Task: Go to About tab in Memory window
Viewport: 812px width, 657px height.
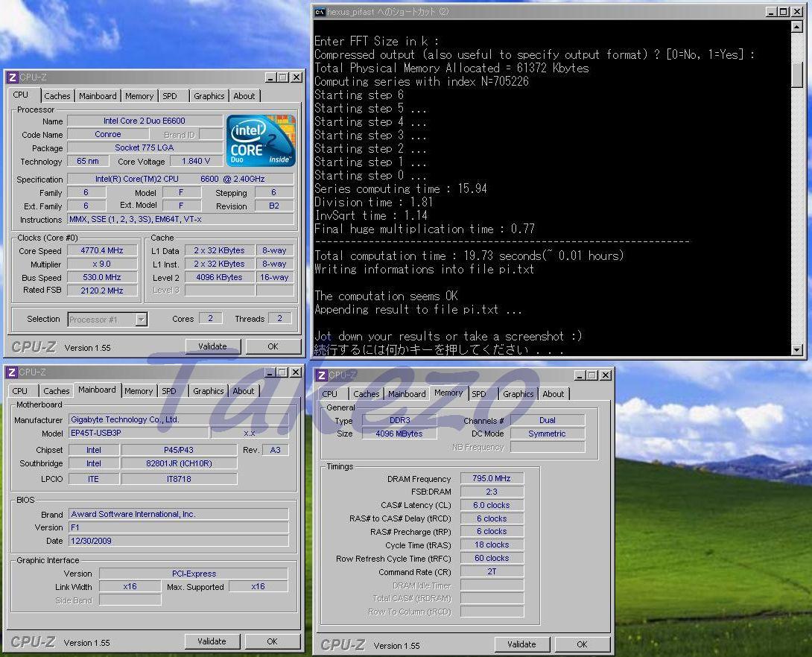Action: 553,394
